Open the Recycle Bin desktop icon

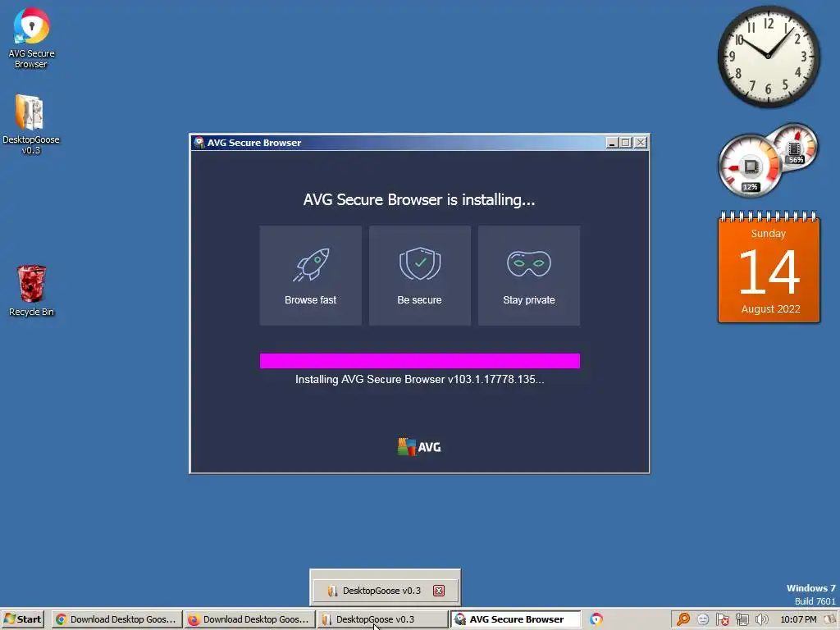pos(31,290)
